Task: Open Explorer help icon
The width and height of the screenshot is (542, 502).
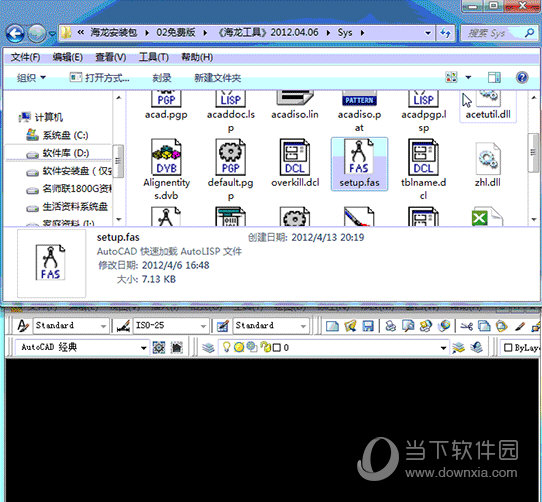Action: pos(522,77)
